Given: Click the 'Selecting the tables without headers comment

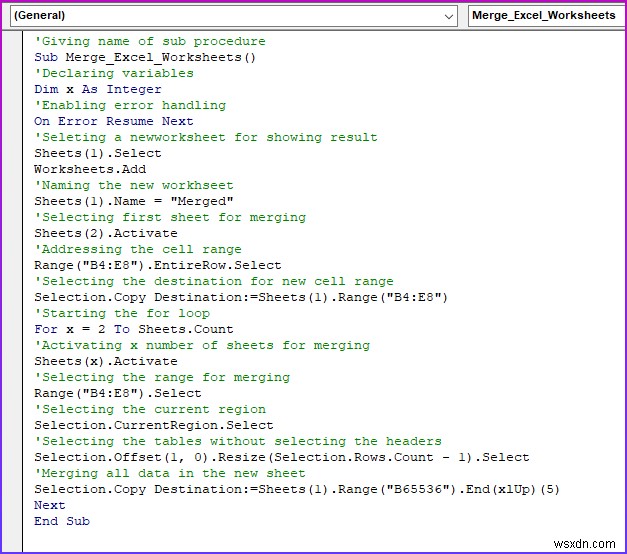Looking at the screenshot, I should click(238, 441).
